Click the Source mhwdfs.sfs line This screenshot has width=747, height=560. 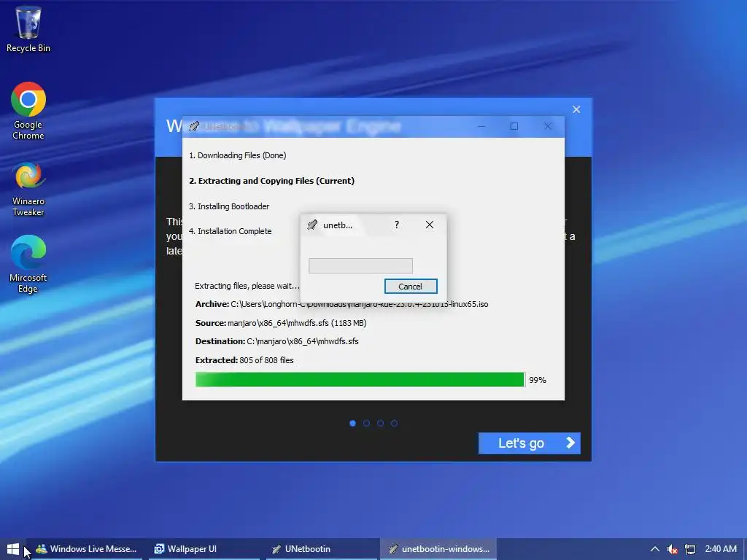point(281,323)
